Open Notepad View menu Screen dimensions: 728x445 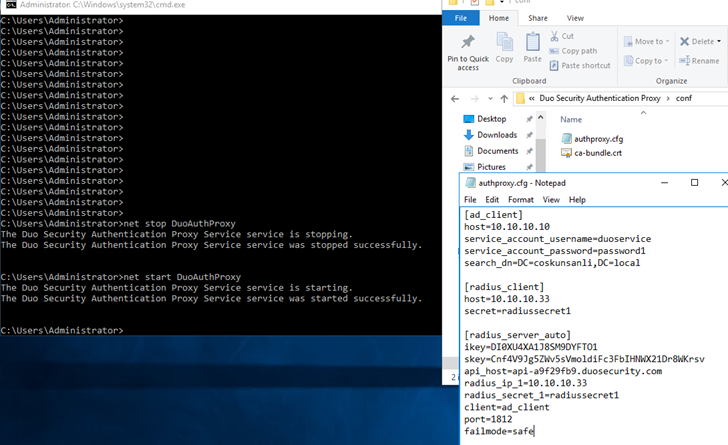coord(551,200)
